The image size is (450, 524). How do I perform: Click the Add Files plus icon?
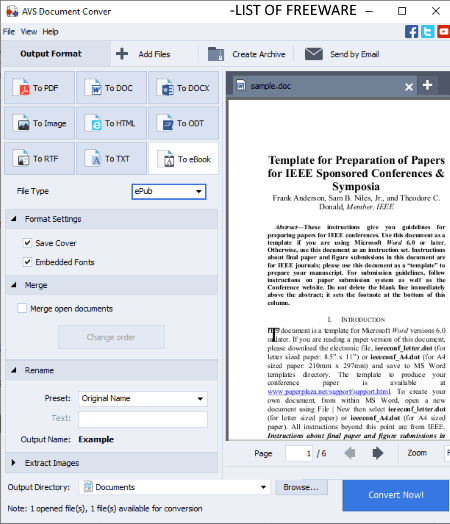coord(122,54)
